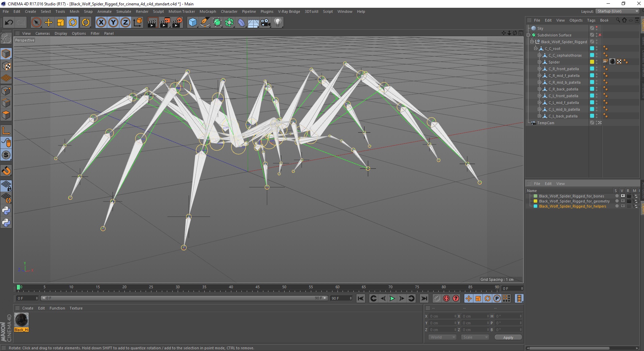Screen dimensions: 644x351
Task: Activate the Move tool
Action: click(49, 23)
